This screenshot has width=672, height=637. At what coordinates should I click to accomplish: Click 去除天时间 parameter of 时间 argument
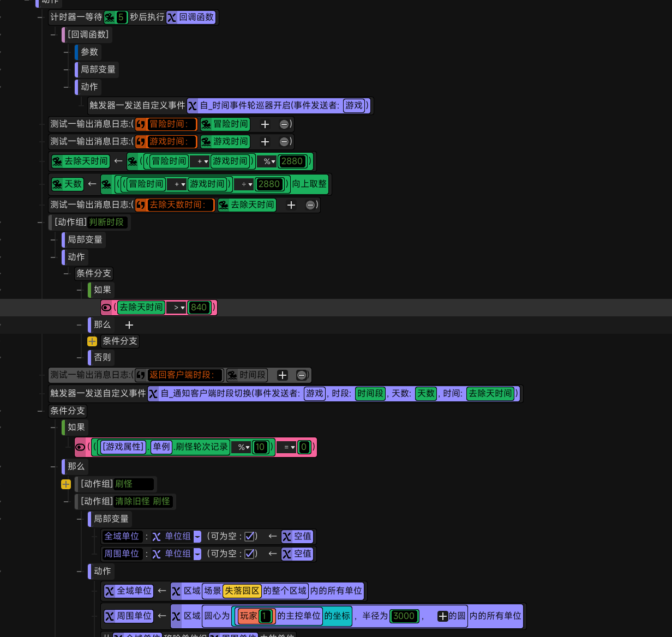(490, 394)
